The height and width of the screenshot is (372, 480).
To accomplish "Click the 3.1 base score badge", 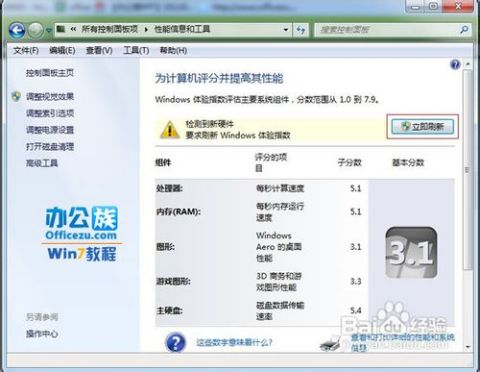I will 411,253.
